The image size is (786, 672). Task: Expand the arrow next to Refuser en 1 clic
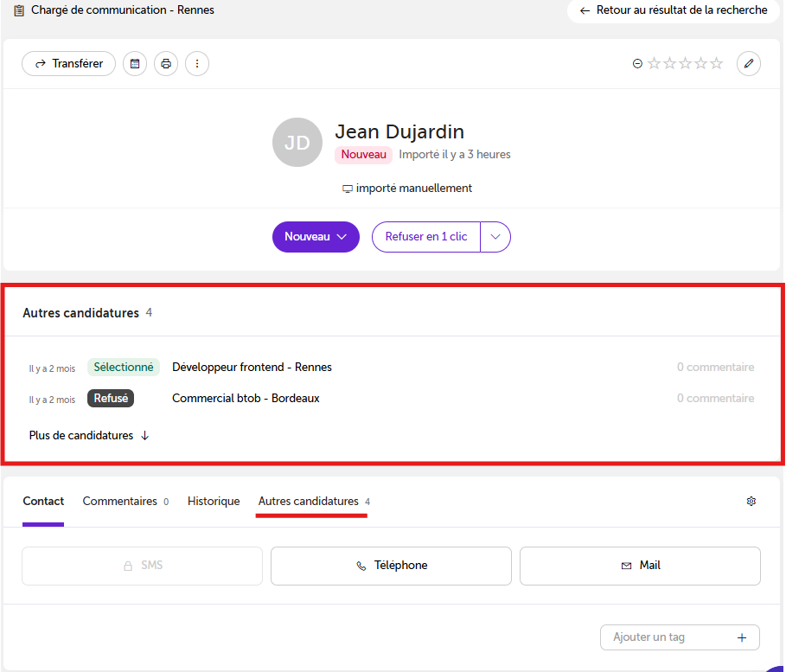(495, 237)
